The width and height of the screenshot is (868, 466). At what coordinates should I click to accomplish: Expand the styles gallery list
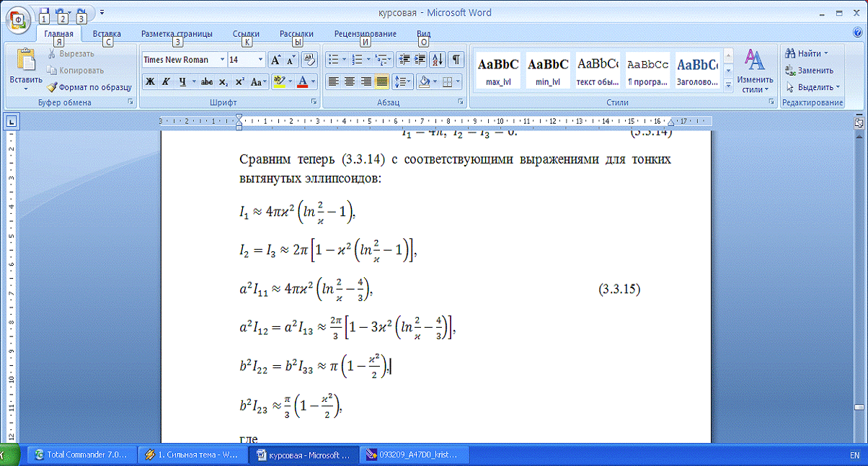(x=728, y=86)
